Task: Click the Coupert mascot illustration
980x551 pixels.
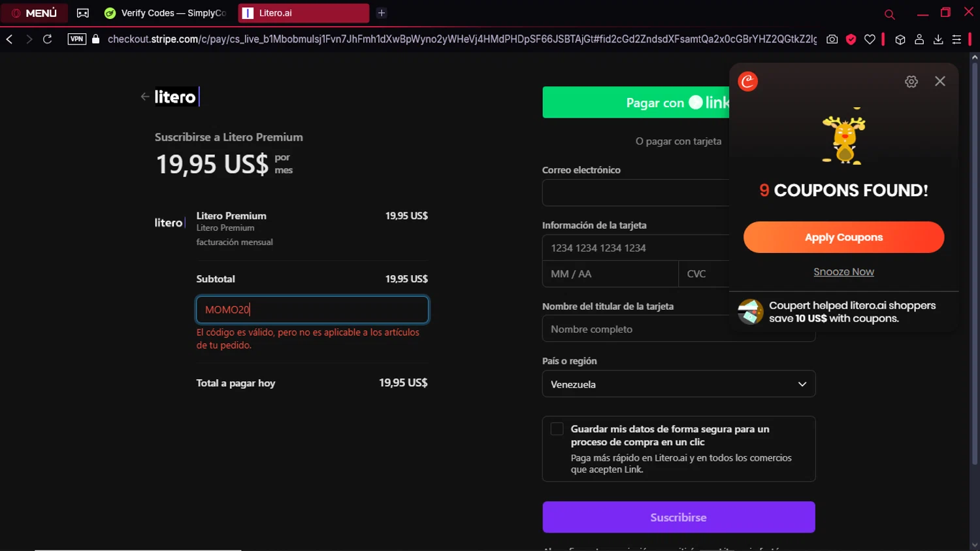Action: point(843,136)
